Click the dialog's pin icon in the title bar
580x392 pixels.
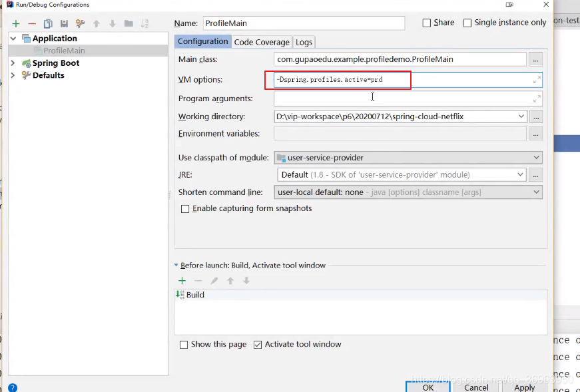(509, 5)
